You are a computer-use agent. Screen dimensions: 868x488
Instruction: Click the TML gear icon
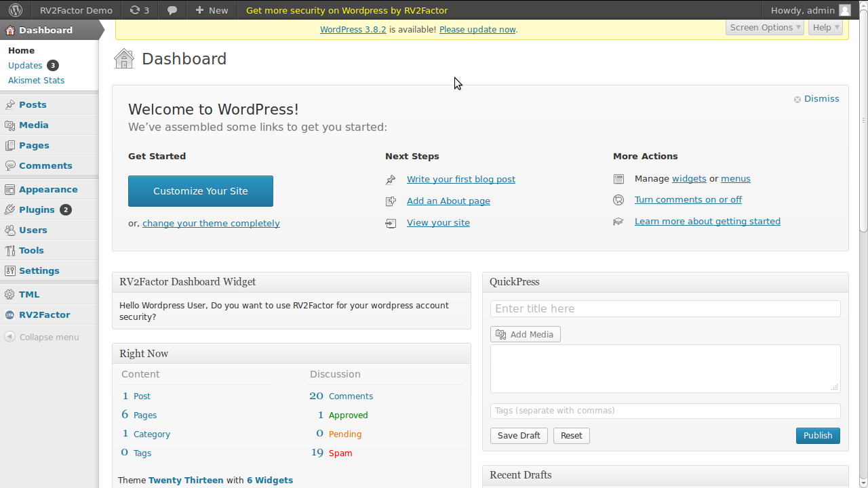click(9, 294)
